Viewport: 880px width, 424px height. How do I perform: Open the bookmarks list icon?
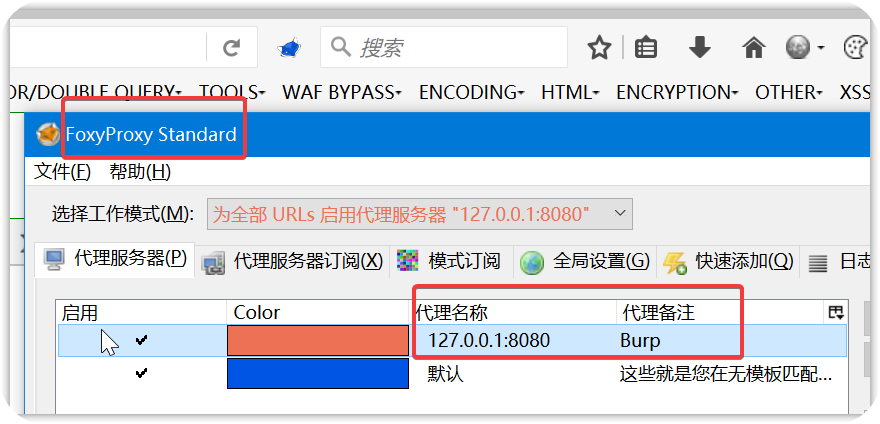point(647,48)
